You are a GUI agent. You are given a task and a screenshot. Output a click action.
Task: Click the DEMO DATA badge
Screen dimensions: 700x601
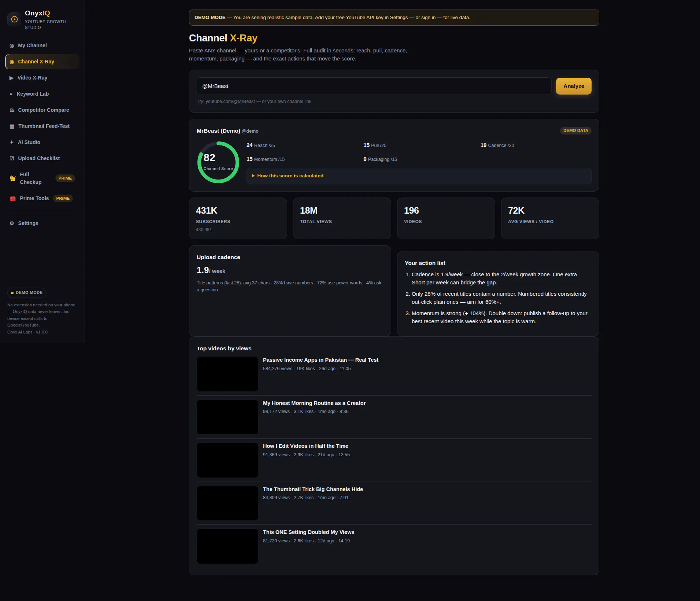(575, 131)
